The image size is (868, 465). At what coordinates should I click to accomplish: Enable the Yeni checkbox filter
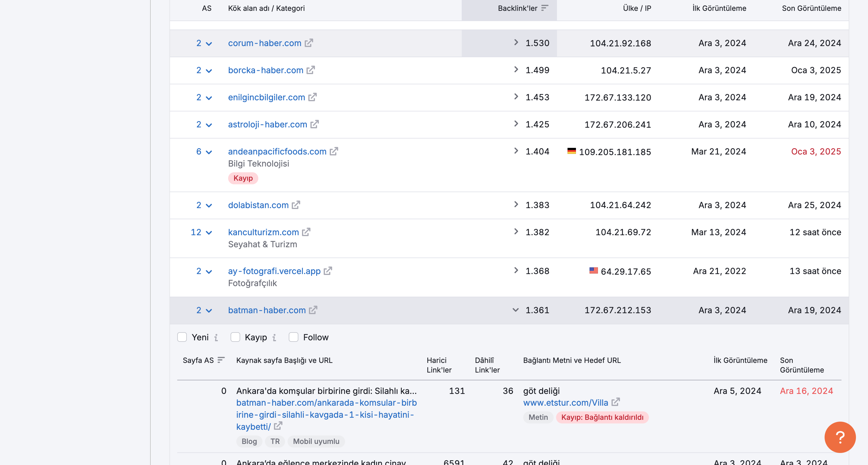click(x=182, y=337)
